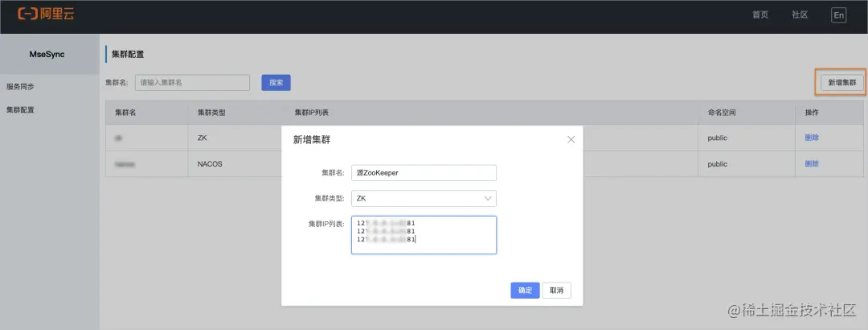Delete the ZK cluster row

(x=812, y=138)
